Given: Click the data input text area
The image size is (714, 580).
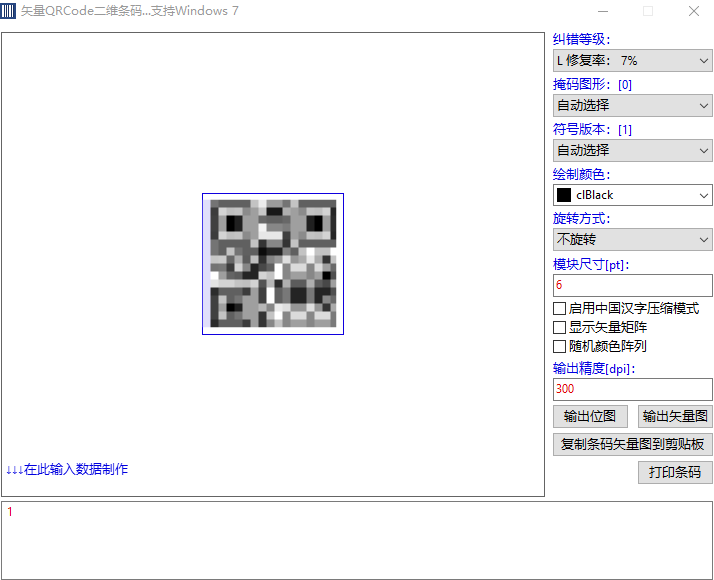Looking at the screenshot, I should (x=357, y=540).
